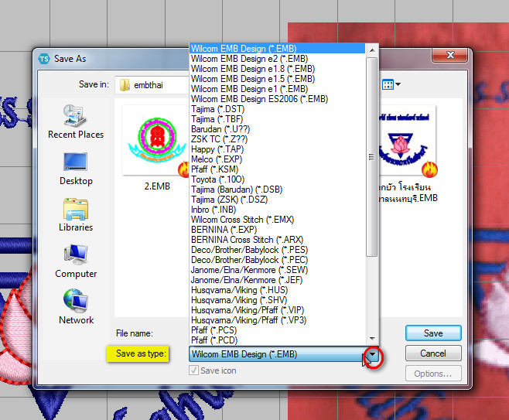
Task: Select Tajima (ZSK) (*.DSZ) format
Action: pyautogui.click(x=278, y=200)
